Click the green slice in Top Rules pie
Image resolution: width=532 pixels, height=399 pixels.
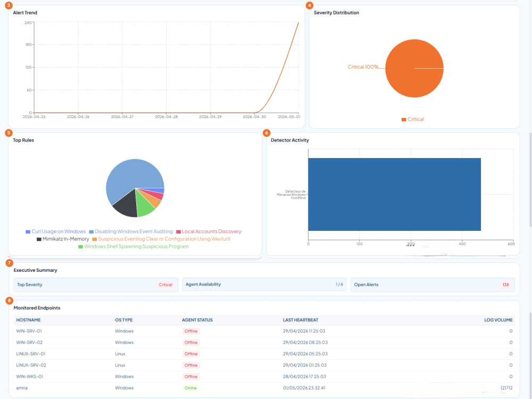click(144, 206)
